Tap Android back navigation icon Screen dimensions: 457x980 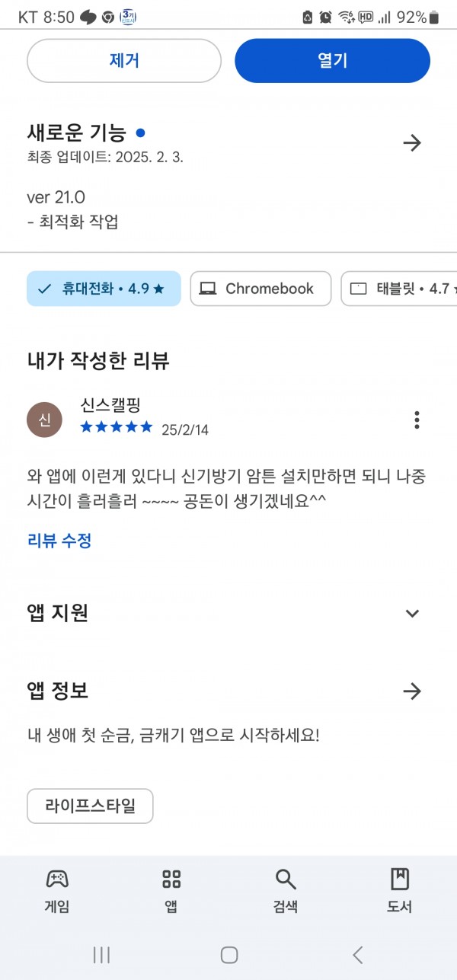[x=358, y=955]
